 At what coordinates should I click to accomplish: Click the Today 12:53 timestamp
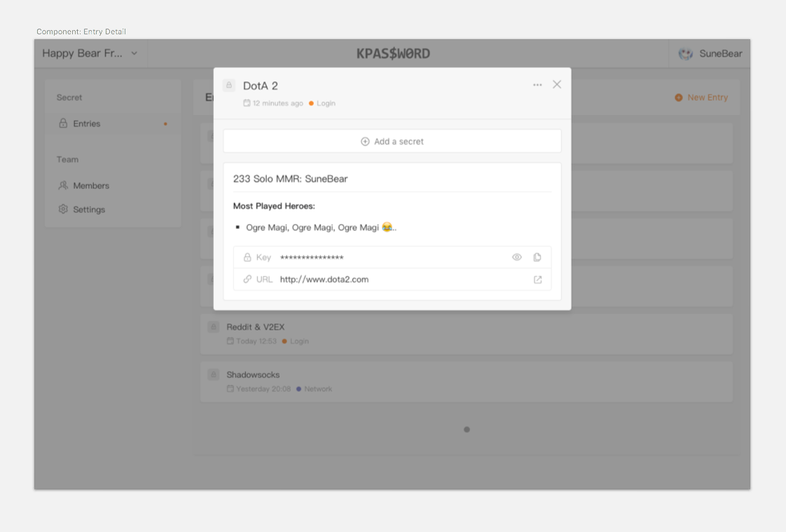click(x=256, y=341)
